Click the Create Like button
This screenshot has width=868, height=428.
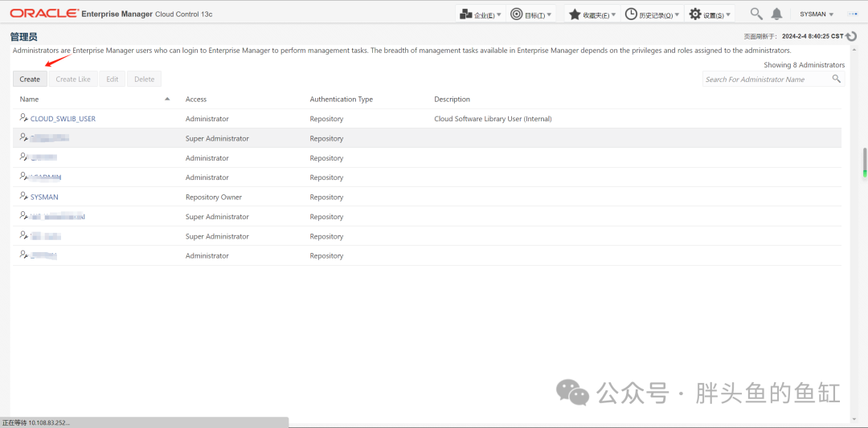coord(73,79)
